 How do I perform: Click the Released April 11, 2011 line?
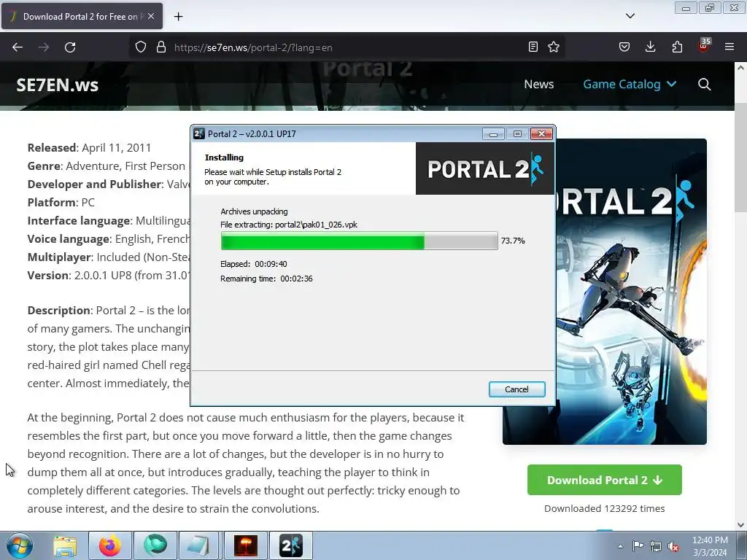(x=89, y=147)
